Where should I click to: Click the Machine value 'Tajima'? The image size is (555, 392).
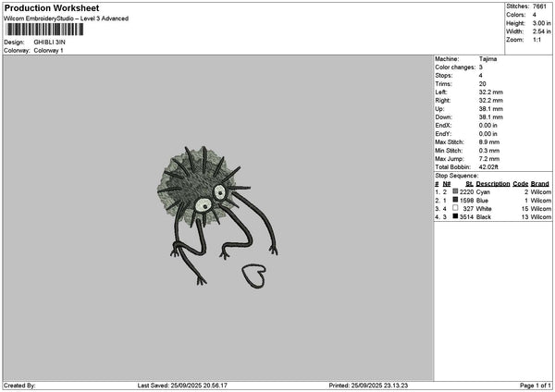[x=487, y=59]
